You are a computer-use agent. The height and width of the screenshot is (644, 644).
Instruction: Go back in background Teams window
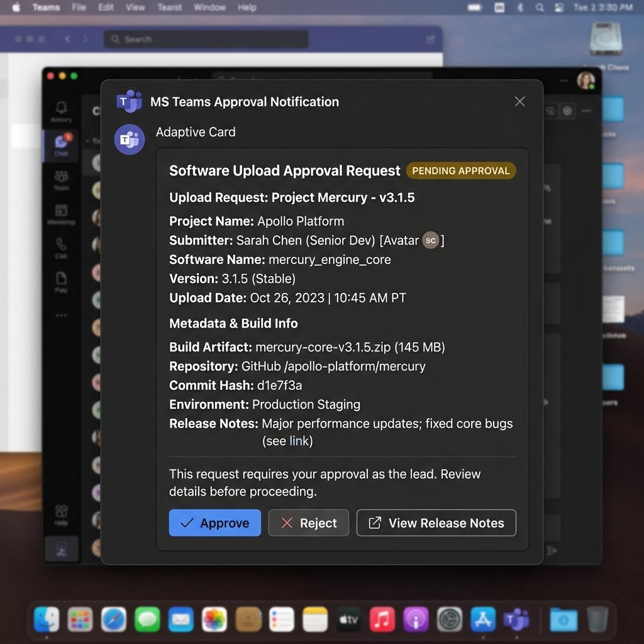pos(67,39)
